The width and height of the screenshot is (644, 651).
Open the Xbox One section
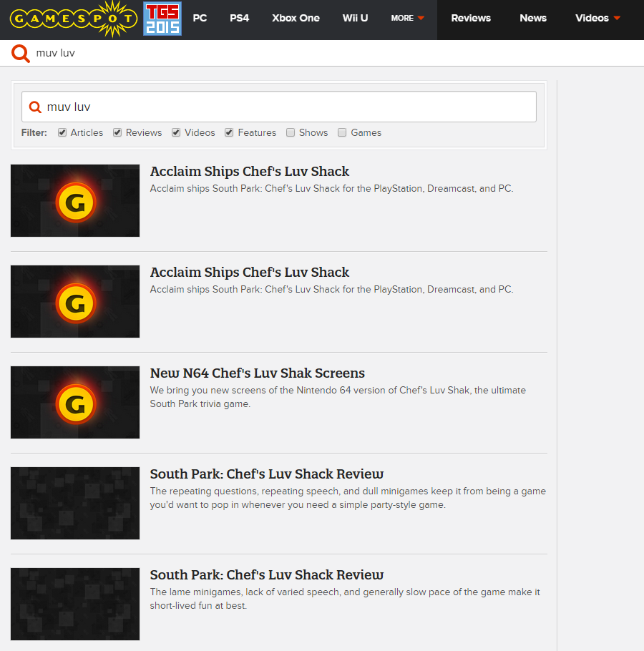(x=296, y=19)
